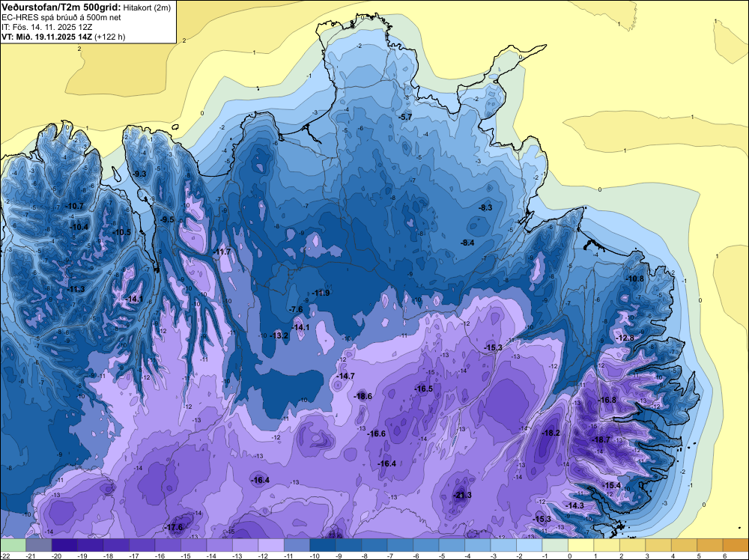The height and width of the screenshot is (560, 749).
Task: Click the -21.3 temperature reading on the map
Action: [x=462, y=495]
